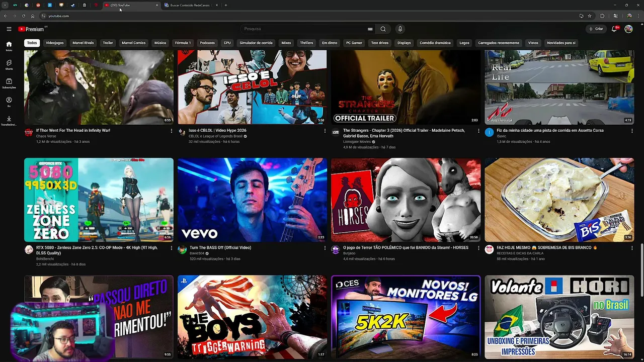Open the YouTube hamburger guide menu
This screenshot has height=362, width=644.
click(x=9, y=29)
